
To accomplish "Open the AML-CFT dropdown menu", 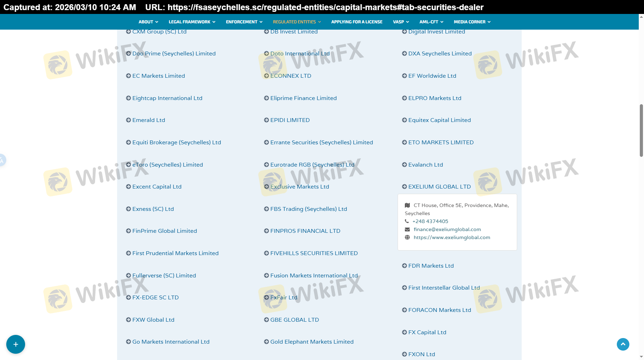I will [x=431, y=22].
